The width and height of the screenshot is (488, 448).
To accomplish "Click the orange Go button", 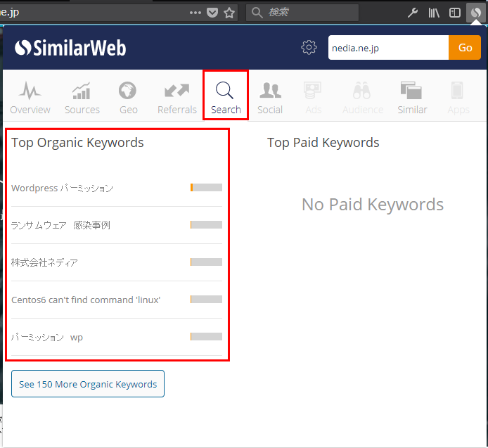I will [465, 47].
